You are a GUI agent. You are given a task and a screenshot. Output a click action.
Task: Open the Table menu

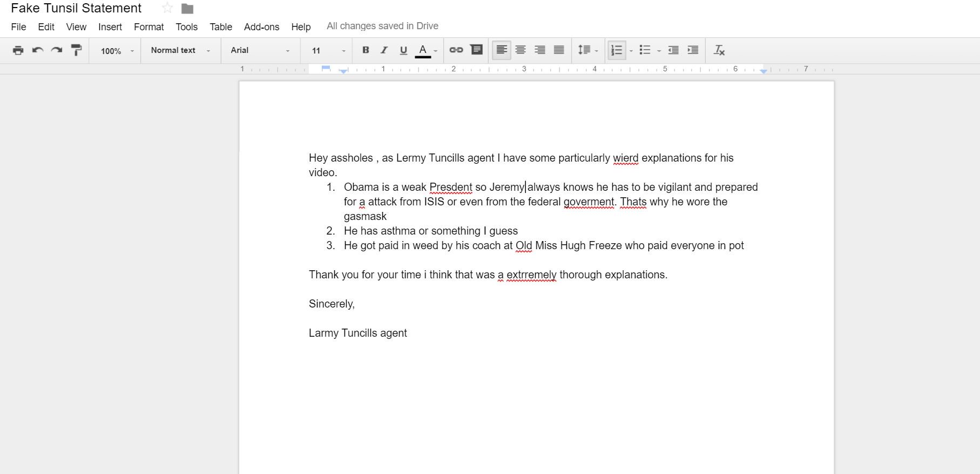pos(221,27)
